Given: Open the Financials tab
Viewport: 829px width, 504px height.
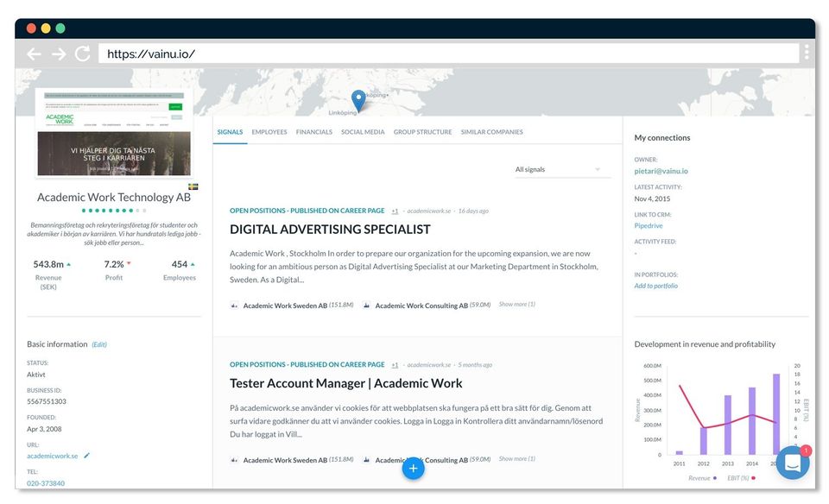Looking at the screenshot, I should (x=314, y=132).
